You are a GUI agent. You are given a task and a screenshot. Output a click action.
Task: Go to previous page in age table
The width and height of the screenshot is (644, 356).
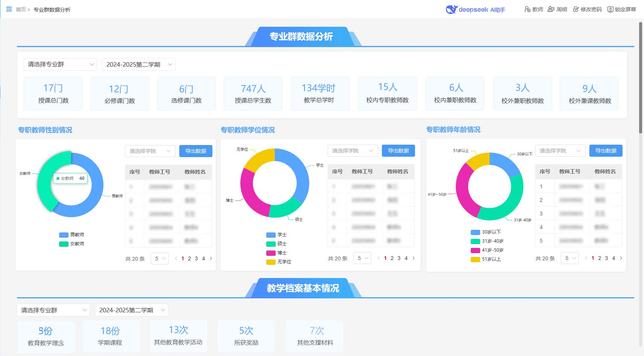tap(586, 258)
